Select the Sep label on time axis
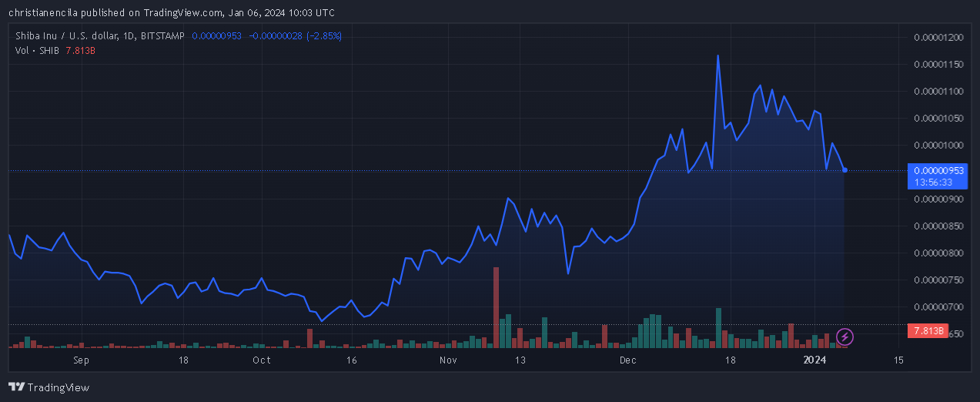Image resolution: width=980 pixels, height=402 pixels. pos(82,360)
